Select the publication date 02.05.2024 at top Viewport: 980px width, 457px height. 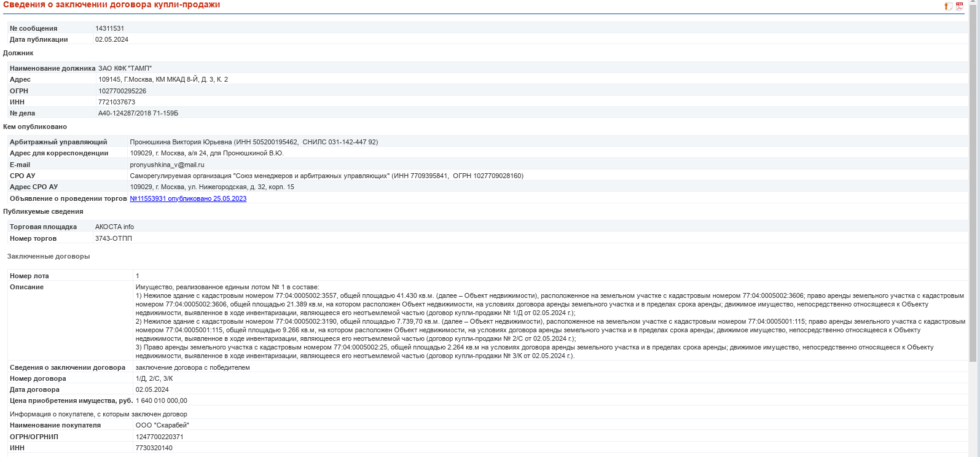[112, 39]
